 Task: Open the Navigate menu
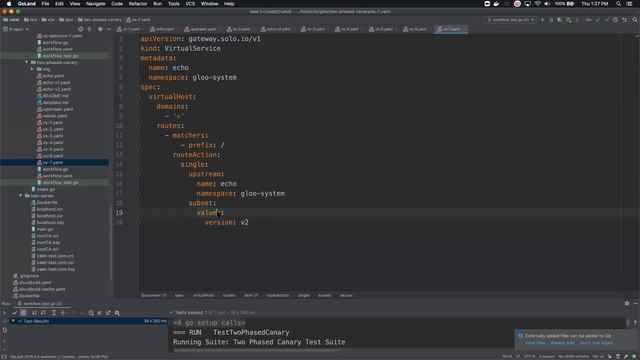pyautogui.click(x=96, y=4)
